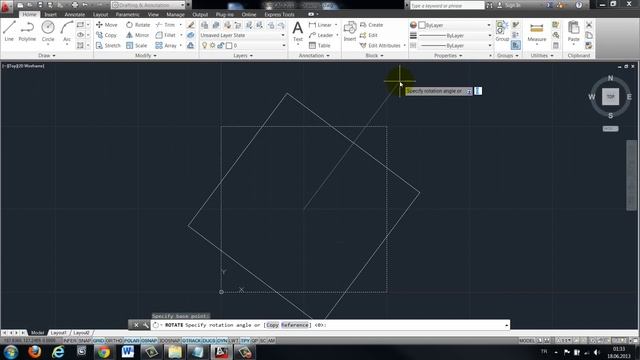
Task: Toggle GRID display in status bar
Action: pos(98,341)
